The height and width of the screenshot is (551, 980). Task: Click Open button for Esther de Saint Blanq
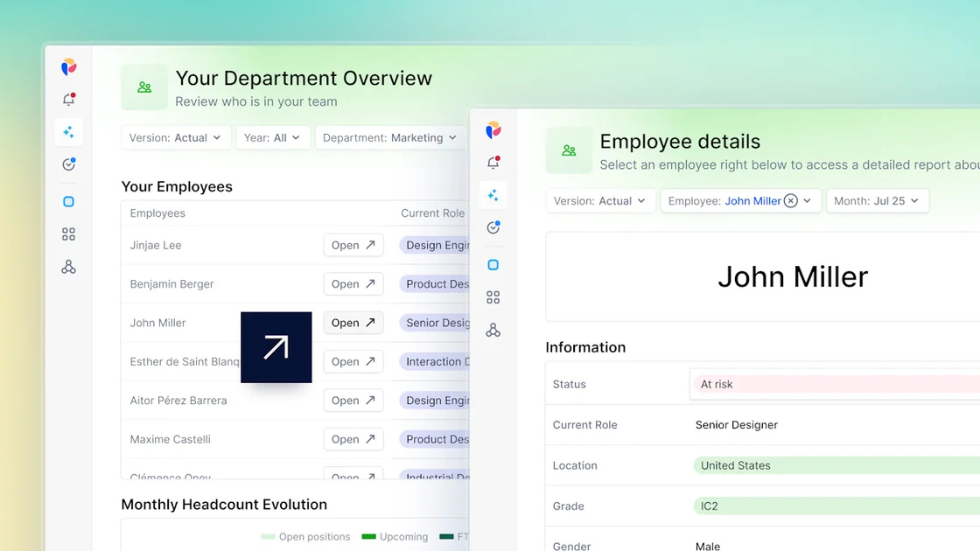pyautogui.click(x=353, y=361)
